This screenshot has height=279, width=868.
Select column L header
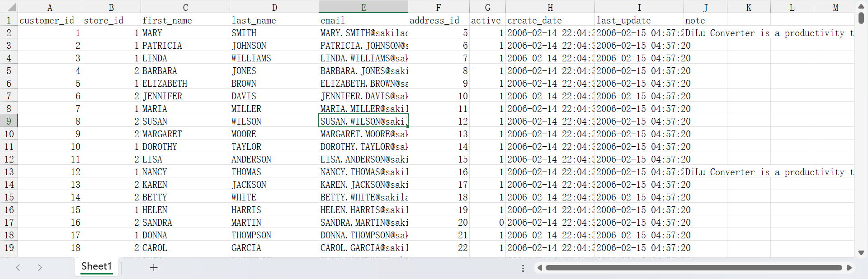(792, 7)
